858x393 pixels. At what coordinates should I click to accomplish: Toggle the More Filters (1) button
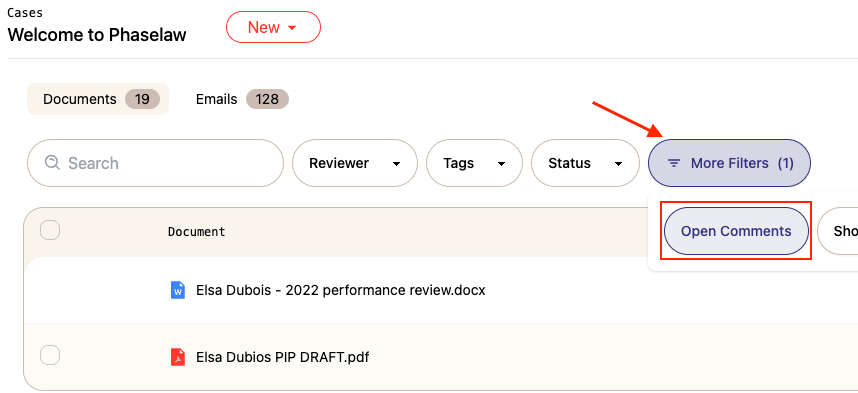click(729, 163)
